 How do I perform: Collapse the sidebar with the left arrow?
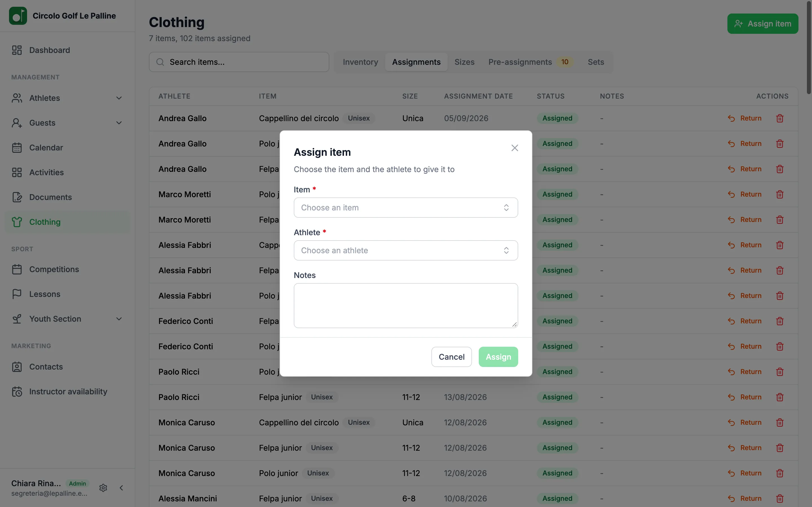tap(122, 488)
